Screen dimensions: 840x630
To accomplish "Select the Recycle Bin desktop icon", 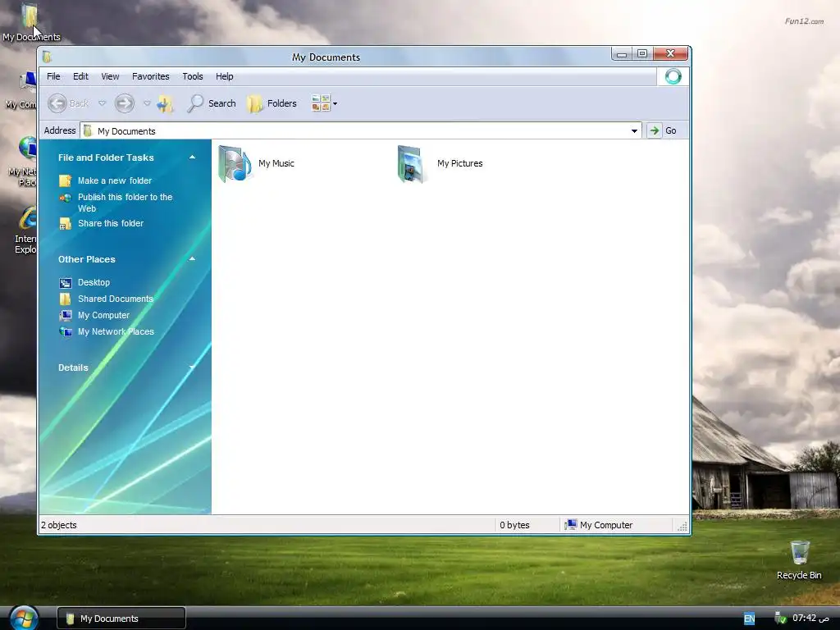I will point(799,559).
